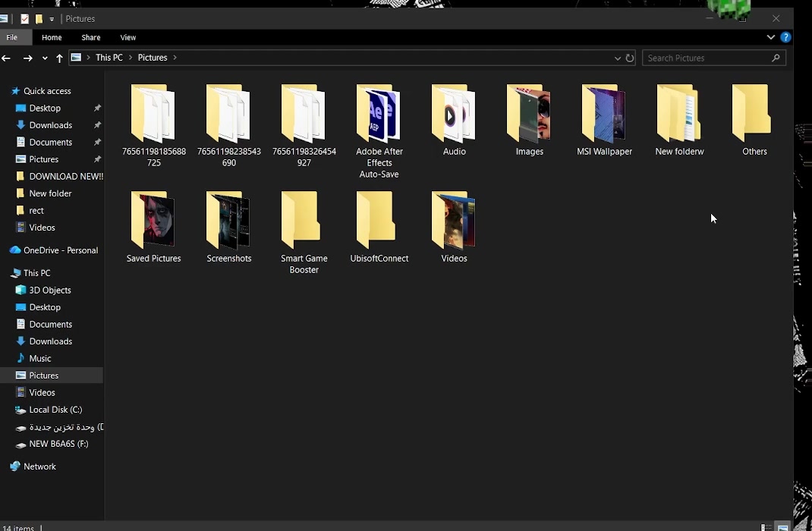Image resolution: width=812 pixels, height=531 pixels.
Task: Click the refresh icon in the address bar
Action: 630,58
